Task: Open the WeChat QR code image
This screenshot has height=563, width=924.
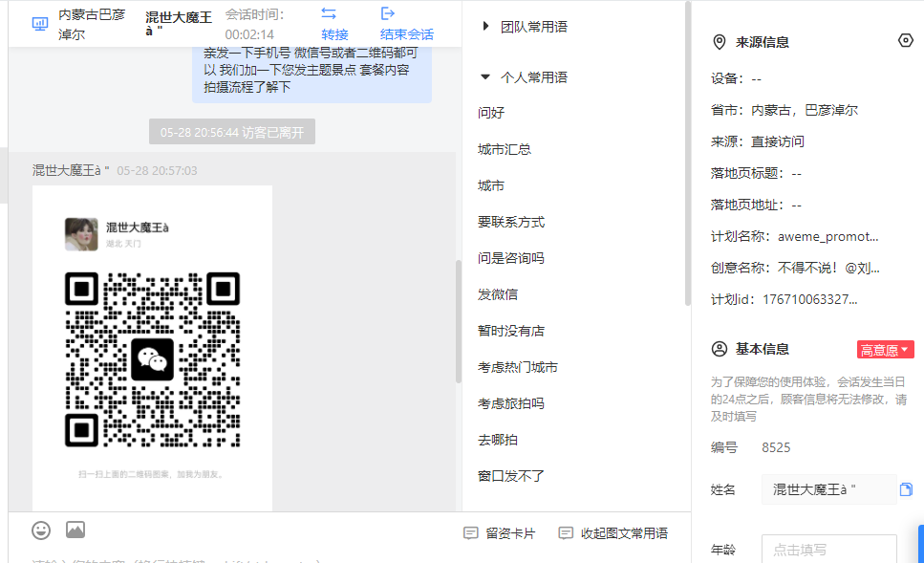Action: (x=152, y=359)
